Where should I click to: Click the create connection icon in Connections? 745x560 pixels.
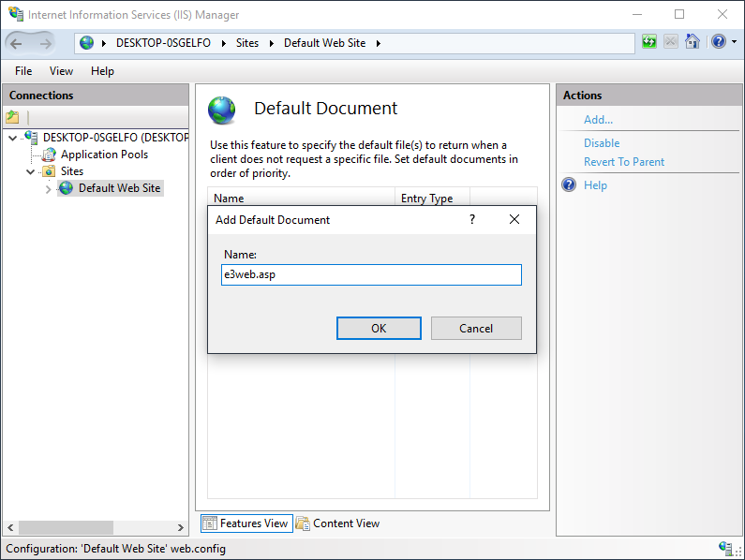pyautogui.click(x=12, y=117)
